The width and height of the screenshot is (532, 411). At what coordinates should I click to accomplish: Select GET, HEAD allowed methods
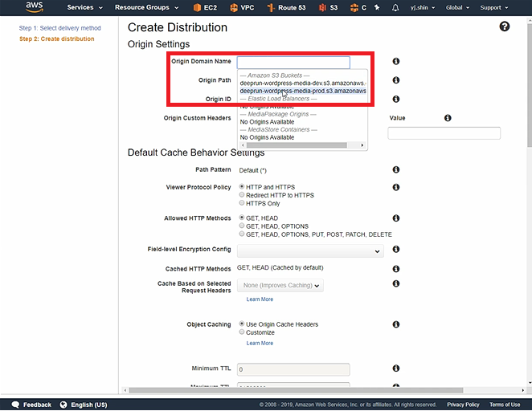242,218
